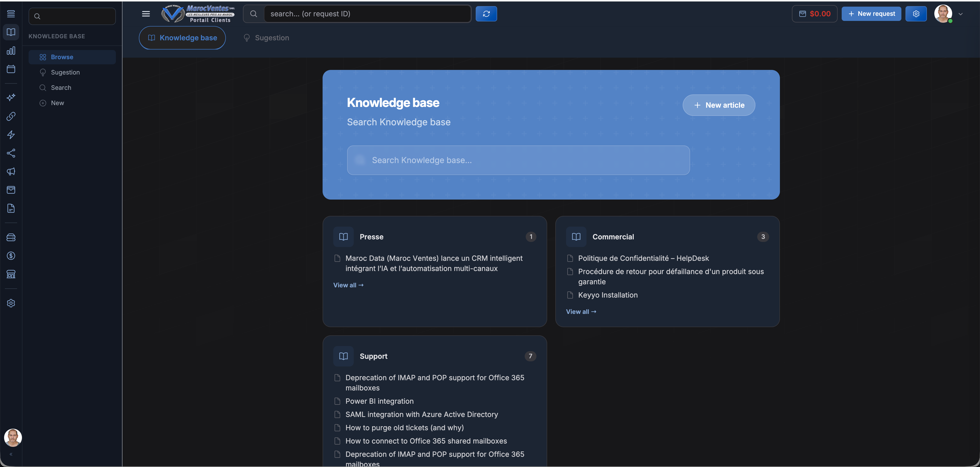Open the calendar icon in the sidebar
This screenshot has width=980, height=467.
click(11, 69)
